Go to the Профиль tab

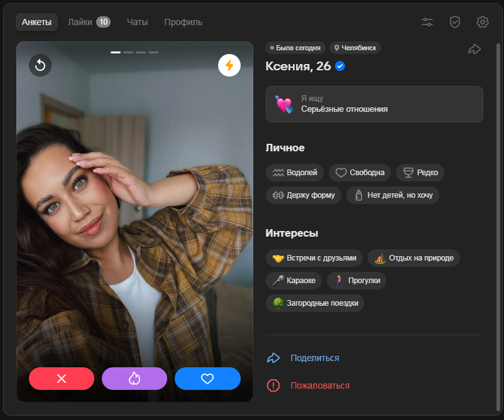183,22
